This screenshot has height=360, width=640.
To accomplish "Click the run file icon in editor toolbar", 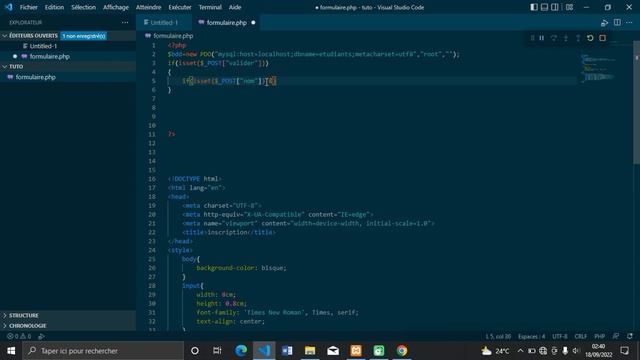I will click(604, 23).
